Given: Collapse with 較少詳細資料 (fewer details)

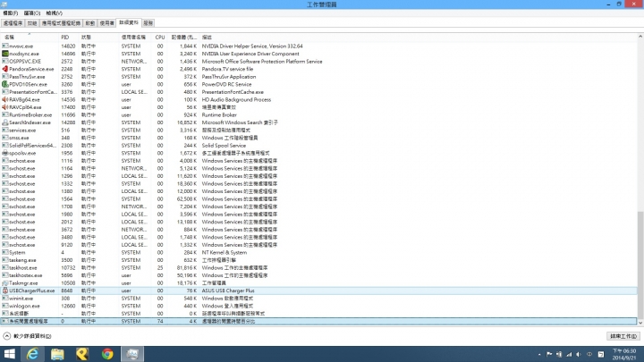Looking at the screenshot, I should coord(27,336).
